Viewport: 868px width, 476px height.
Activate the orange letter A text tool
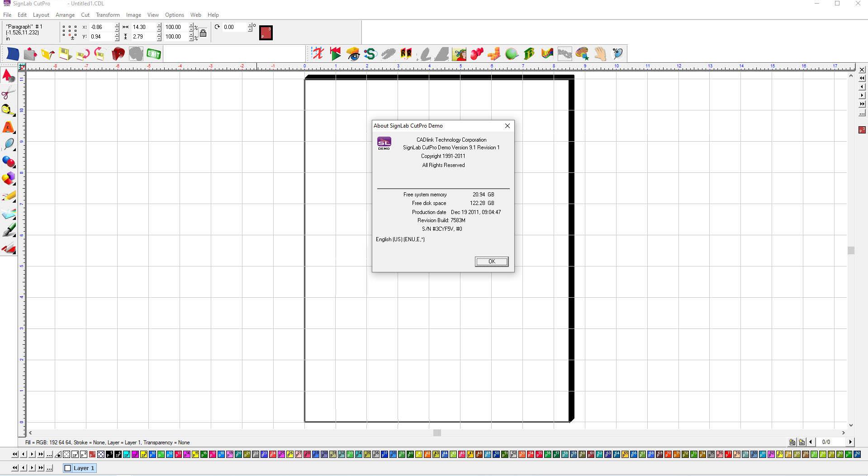(8, 128)
